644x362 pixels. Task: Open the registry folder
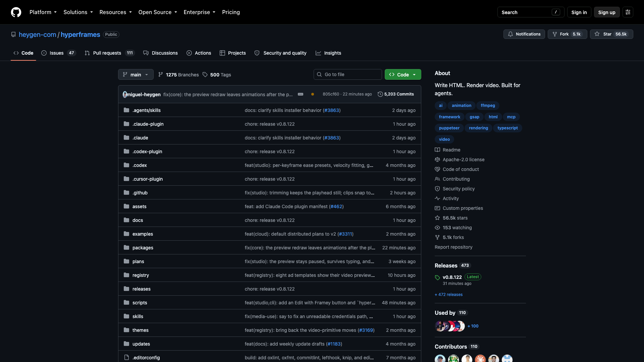point(141,275)
